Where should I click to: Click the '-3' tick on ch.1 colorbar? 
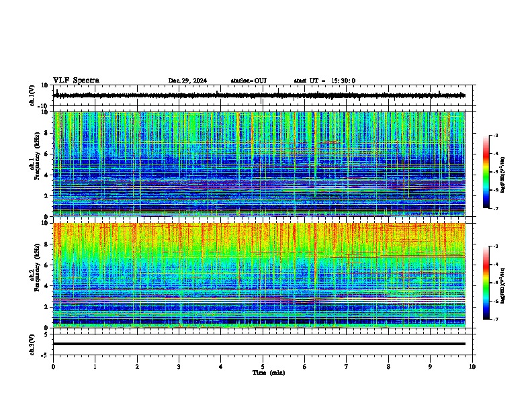[x=496, y=136]
